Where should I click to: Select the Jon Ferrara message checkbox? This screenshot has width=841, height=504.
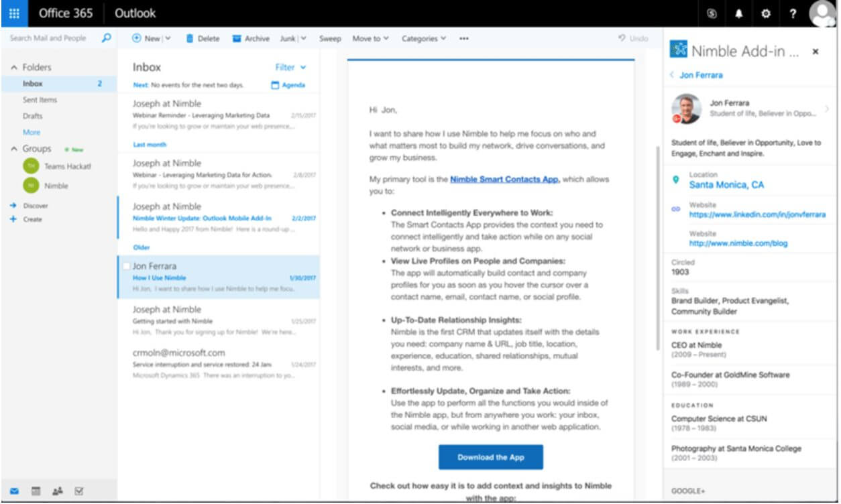point(126,266)
